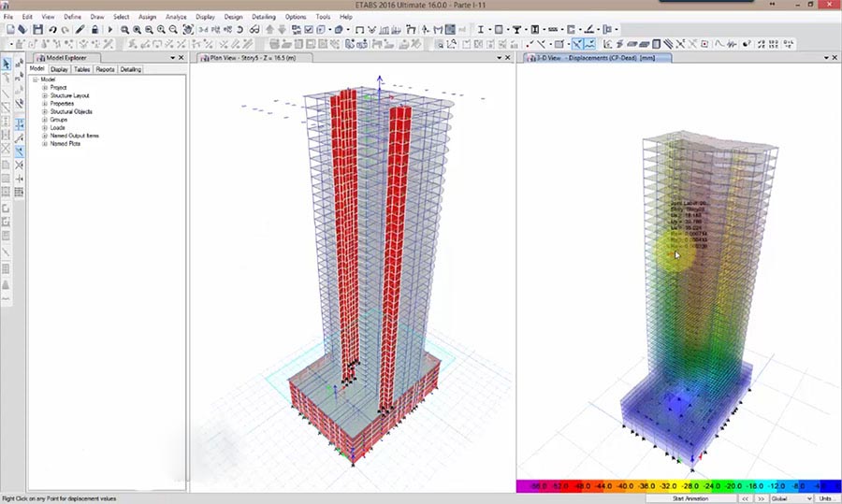The width and height of the screenshot is (842, 504).
Task: Activate the 3-D View Displacements tab
Action: (597, 57)
